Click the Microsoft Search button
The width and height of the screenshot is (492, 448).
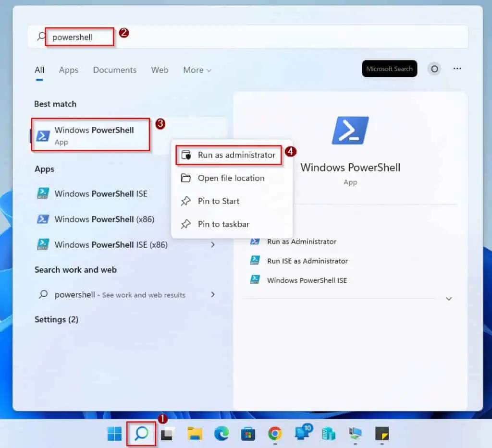click(389, 69)
